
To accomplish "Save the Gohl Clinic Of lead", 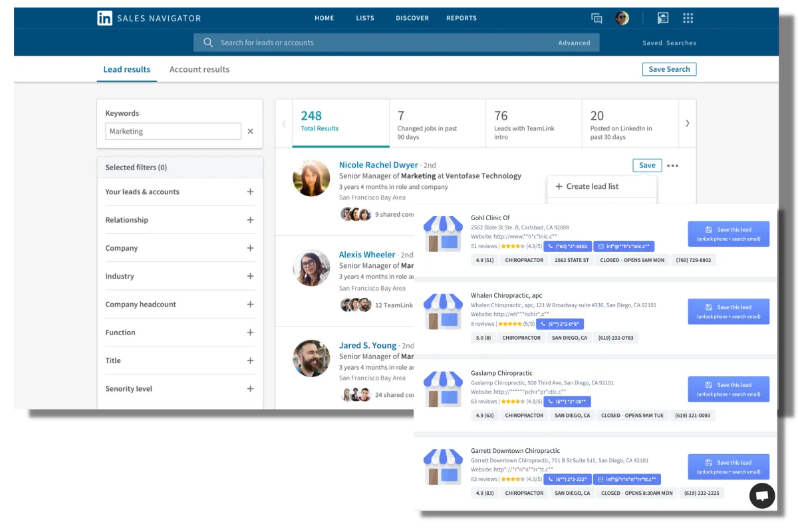I will [728, 234].
